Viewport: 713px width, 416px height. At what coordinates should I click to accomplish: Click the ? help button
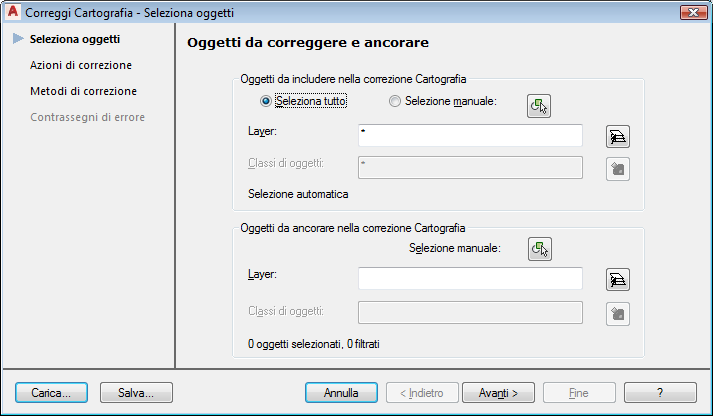pos(660,393)
